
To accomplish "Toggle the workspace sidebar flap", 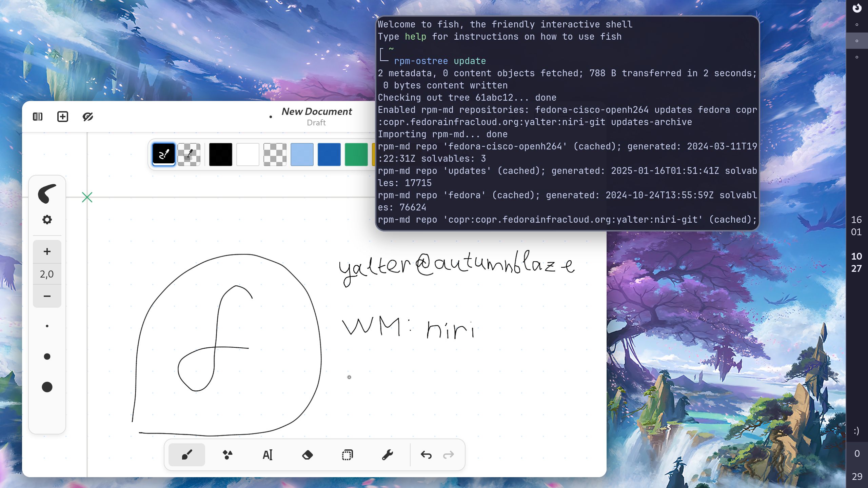I will pyautogui.click(x=38, y=117).
